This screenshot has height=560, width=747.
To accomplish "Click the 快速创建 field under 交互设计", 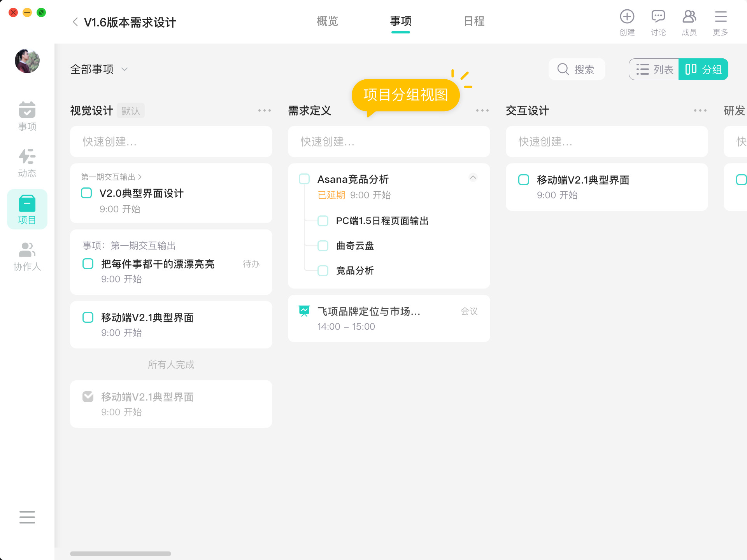I will pos(607,142).
